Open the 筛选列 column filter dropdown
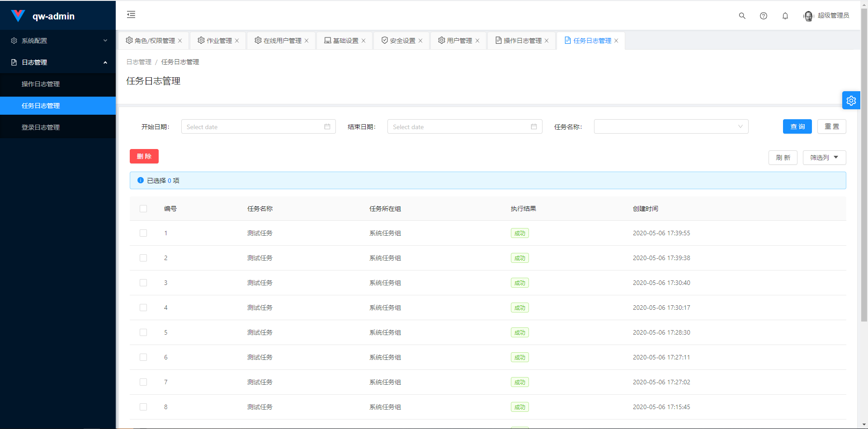868x429 pixels. click(824, 158)
